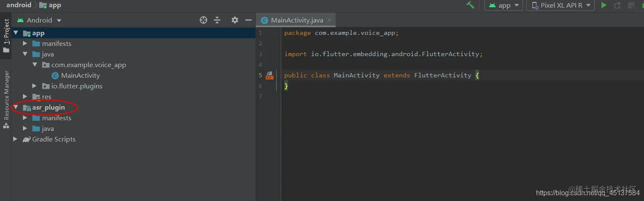Expand the io.flutter.plugins package arrow
Image resolution: width=644 pixels, height=201 pixels.
click(x=35, y=86)
